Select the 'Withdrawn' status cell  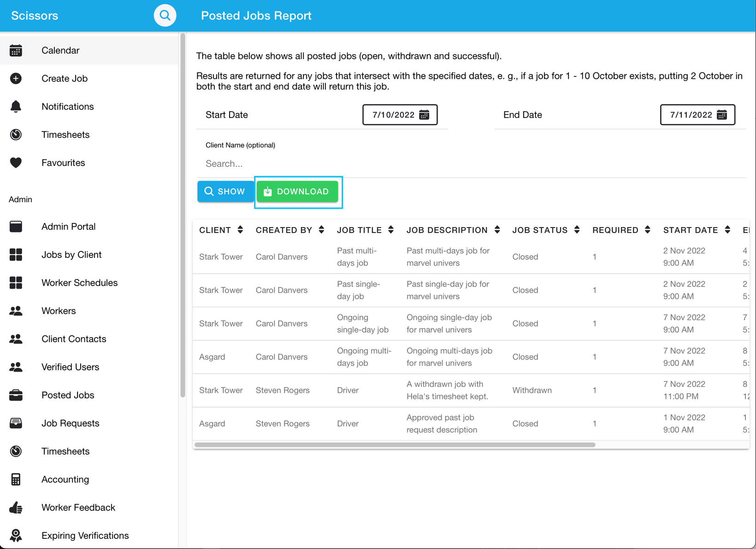[x=532, y=391]
